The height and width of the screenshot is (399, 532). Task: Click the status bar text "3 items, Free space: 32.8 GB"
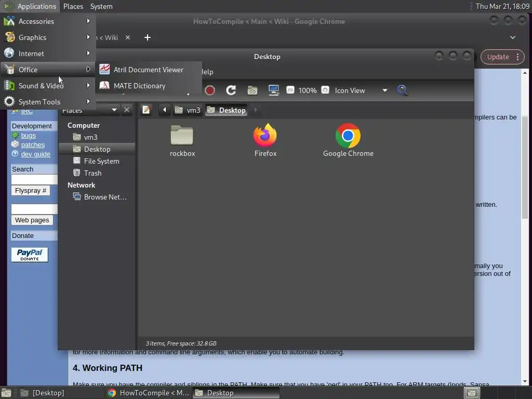(x=181, y=343)
